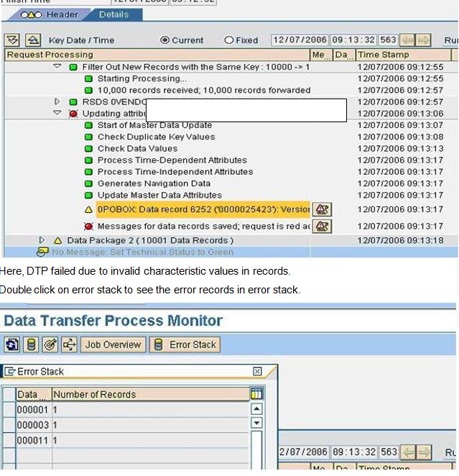Select the Starting Processing row
Viewport: 459px width, 476px height.
[x=142, y=78]
